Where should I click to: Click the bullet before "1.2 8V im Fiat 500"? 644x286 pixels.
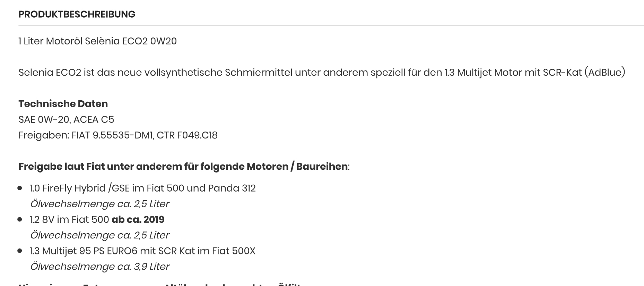click(20, 220)
